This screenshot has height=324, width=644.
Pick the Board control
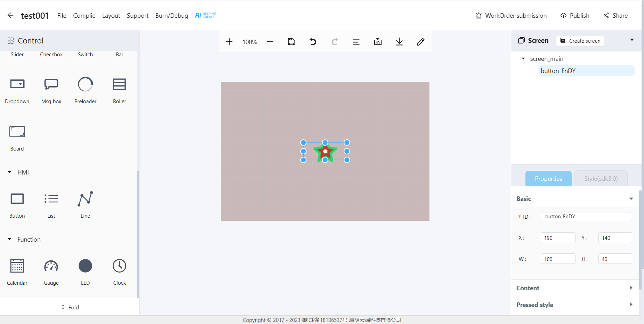(x=17, y=138)
